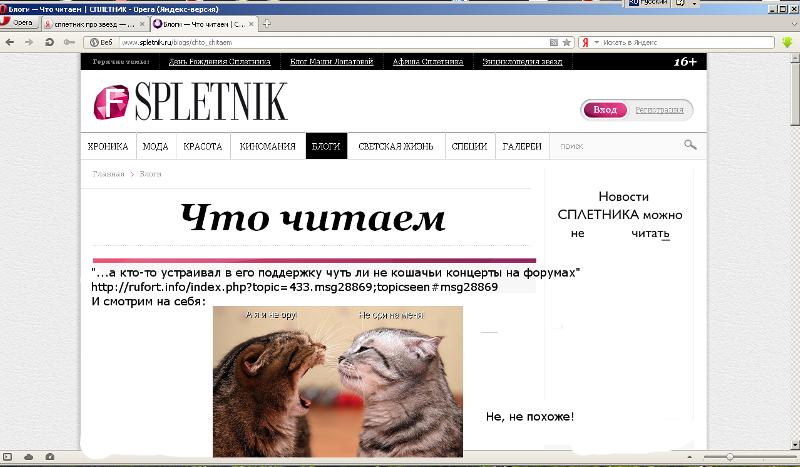
Task: Bookmark page with the star icon
Action: [x=566, y=42]
